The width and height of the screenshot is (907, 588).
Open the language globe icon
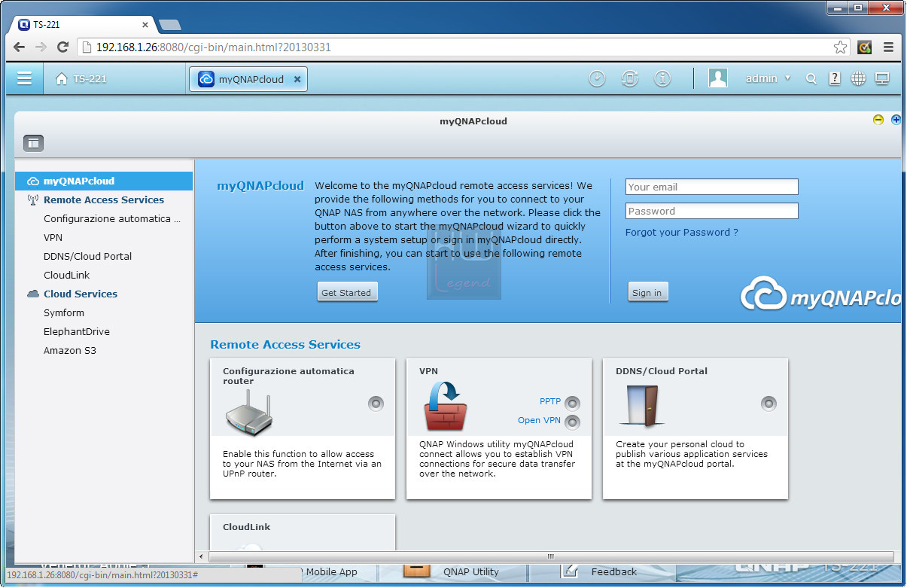click(858, 78)
